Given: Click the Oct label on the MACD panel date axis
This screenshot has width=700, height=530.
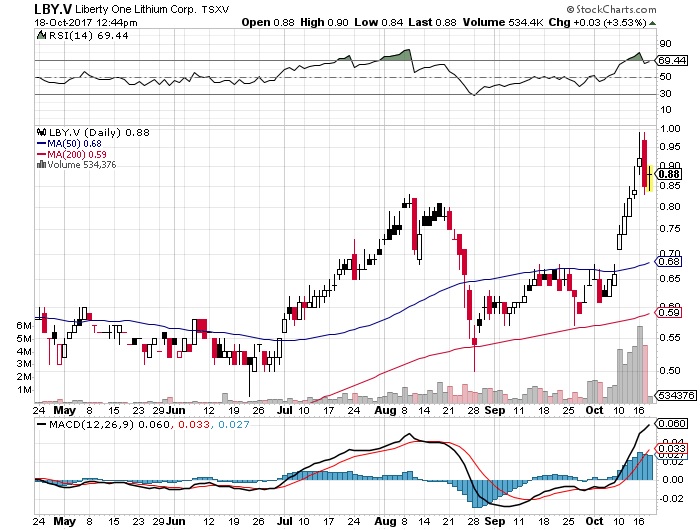Looking at the screenshot, I should pos(594,521).
